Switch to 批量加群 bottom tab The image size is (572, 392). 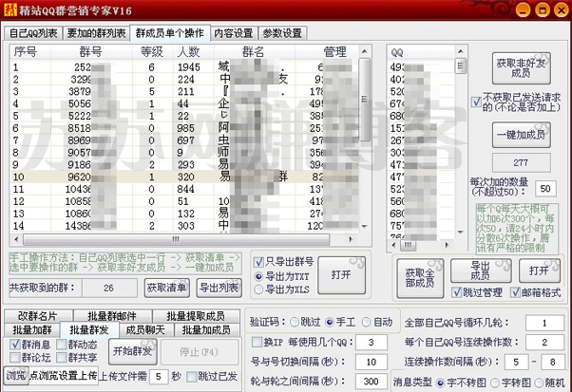point(32,330)
